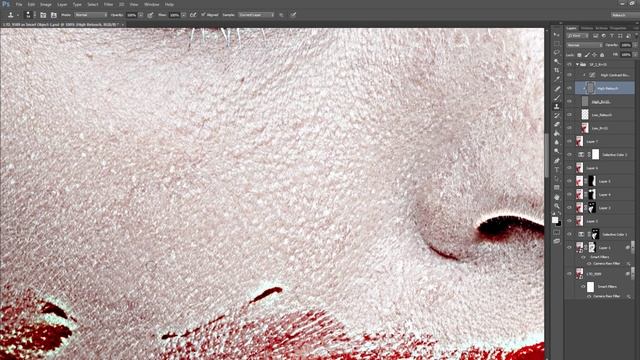Select the Rectangular Marquee tool
This screenshot has width=640, height=360.
(x=557, y=44)
